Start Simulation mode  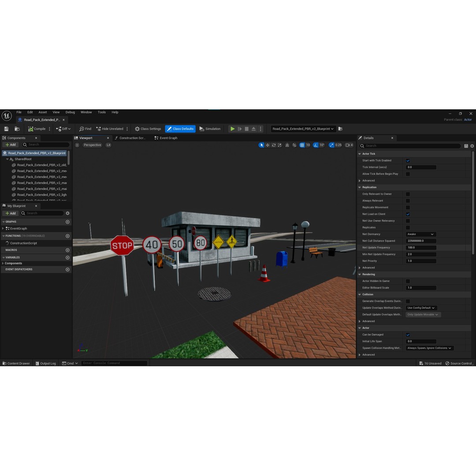pyautogui.click(x=210, y=129)
